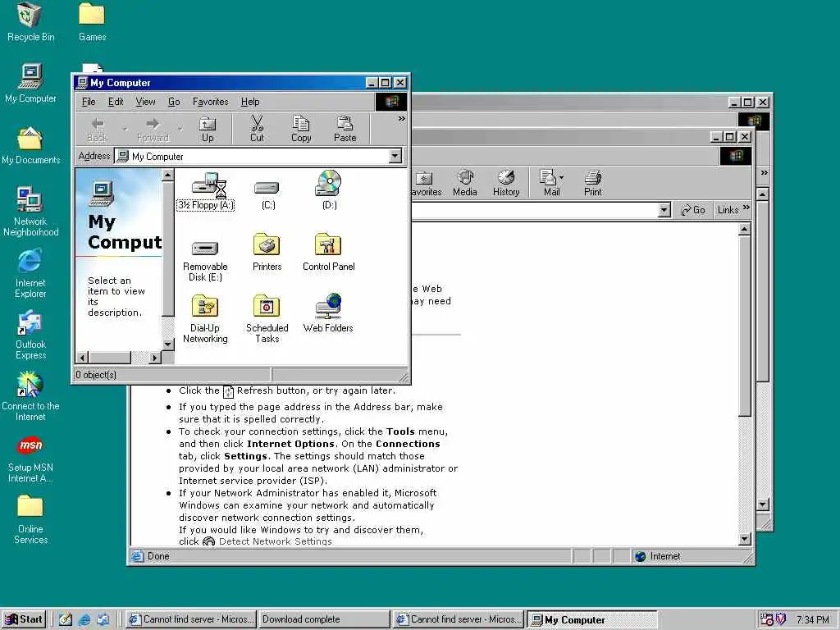Switch to Download complete taskbar button
The height and width of the screenshot is (630, 840).
click(325, 619)
